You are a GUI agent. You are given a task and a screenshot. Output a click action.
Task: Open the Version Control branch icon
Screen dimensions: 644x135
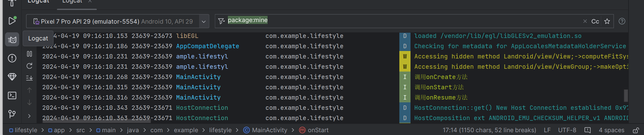tap(12, 114)
